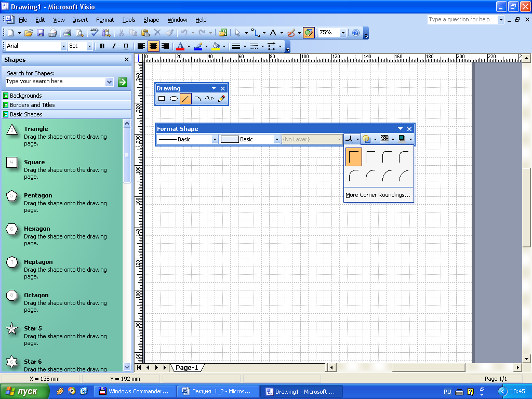Select the Connector tool

(256, 33)
